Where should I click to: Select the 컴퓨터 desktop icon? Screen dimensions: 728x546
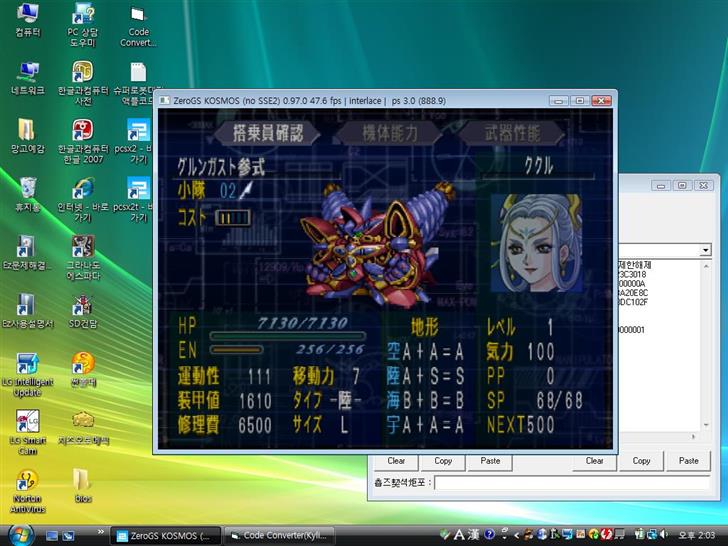27,20
